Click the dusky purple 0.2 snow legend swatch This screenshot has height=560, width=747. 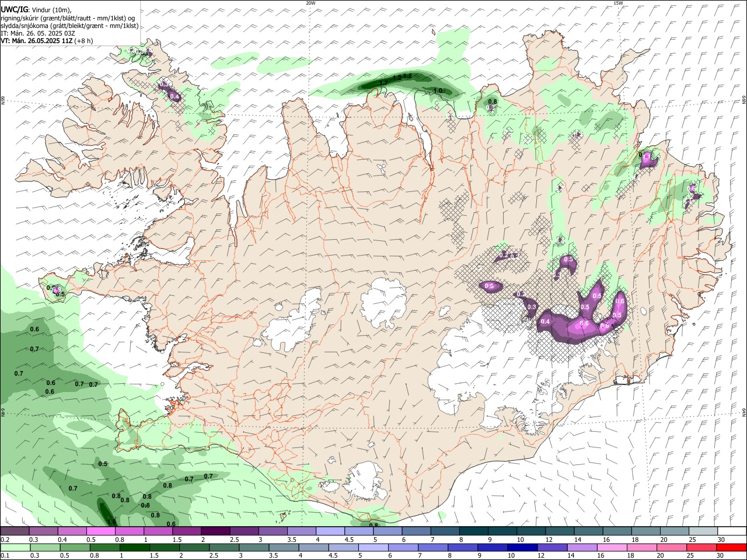(x=15, y=531)
